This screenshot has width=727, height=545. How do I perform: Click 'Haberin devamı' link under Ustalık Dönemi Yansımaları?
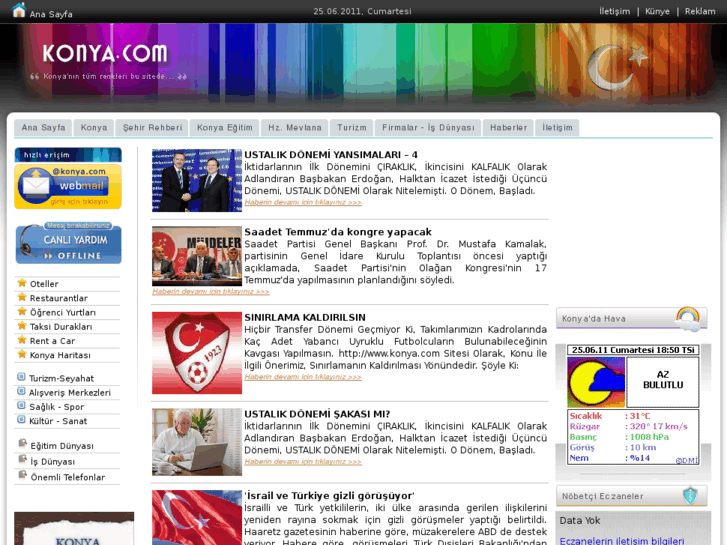pos(303,202)
